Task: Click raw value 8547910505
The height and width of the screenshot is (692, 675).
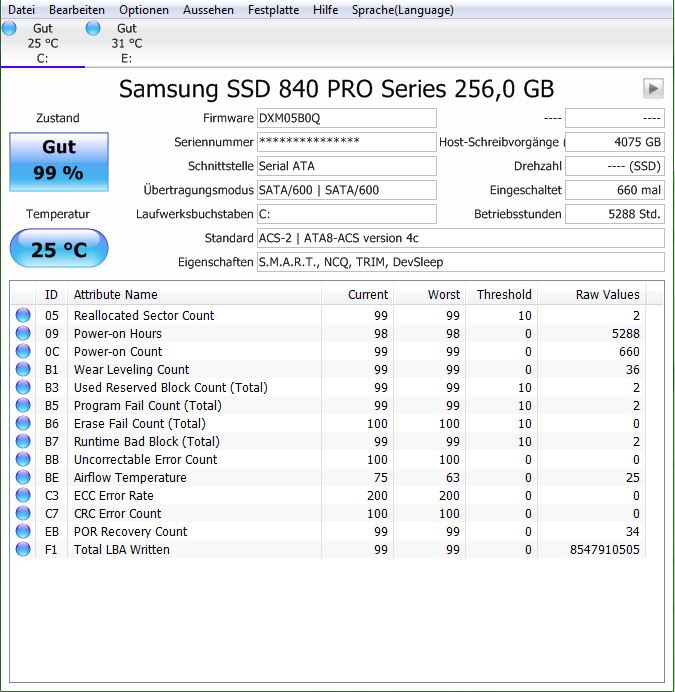Action: point(604,549)
